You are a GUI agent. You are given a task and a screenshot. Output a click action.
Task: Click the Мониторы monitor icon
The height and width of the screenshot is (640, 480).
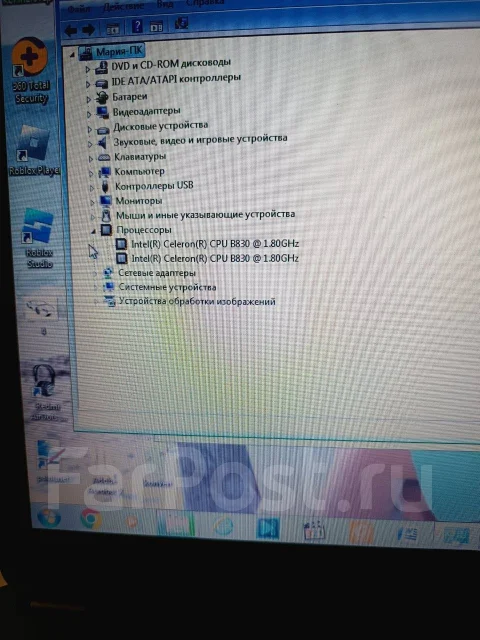tap(106, 200)
